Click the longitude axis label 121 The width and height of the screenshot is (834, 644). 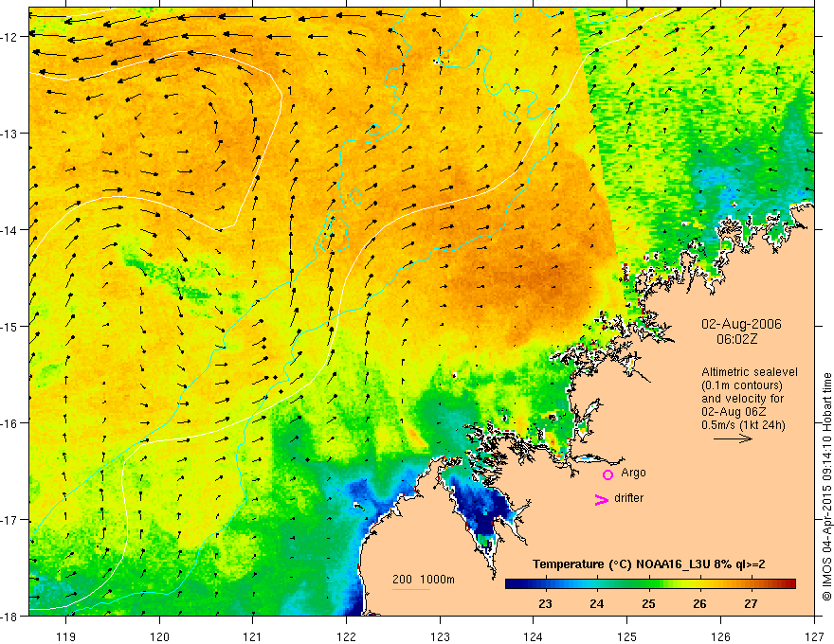pos(253,636)
